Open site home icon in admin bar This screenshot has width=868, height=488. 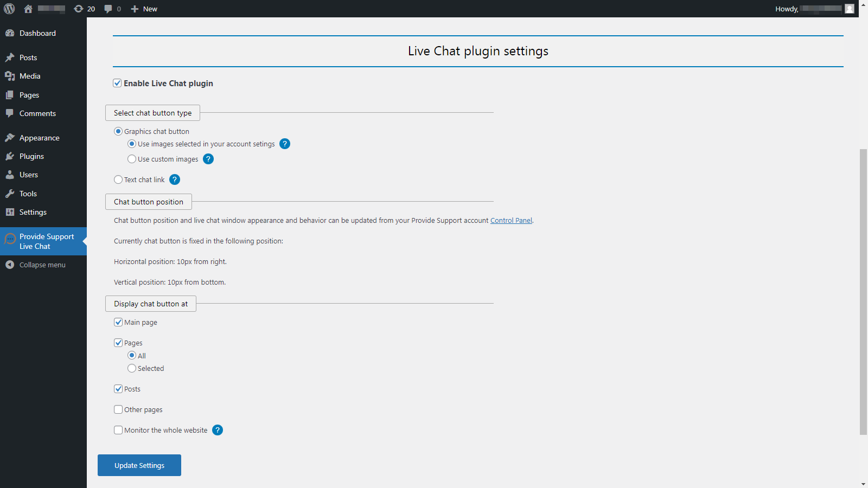click(x=28, y=9)
